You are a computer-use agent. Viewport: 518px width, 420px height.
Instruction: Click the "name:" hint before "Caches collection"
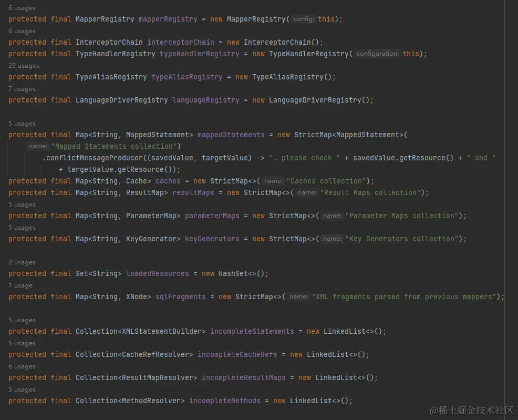(x=274, y=181)
